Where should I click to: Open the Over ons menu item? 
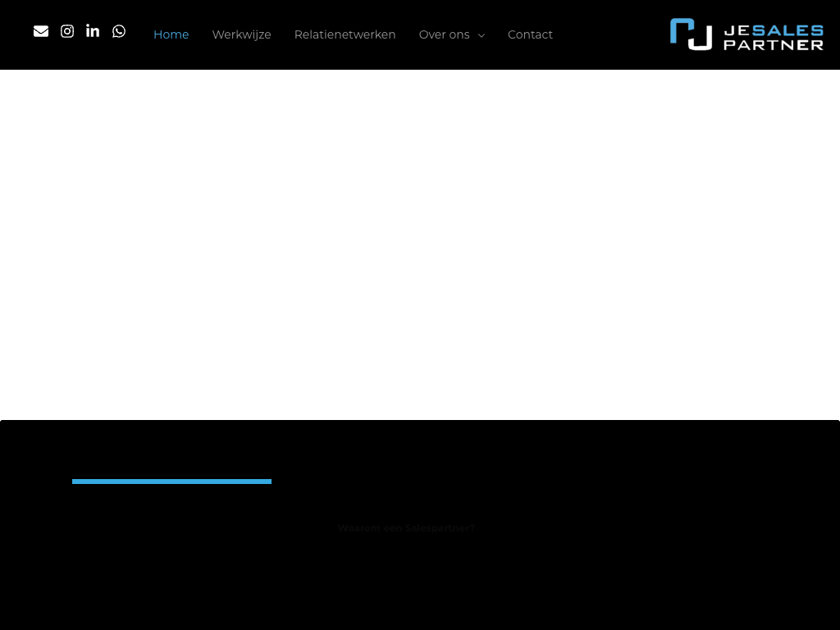(x=444, y=34)
